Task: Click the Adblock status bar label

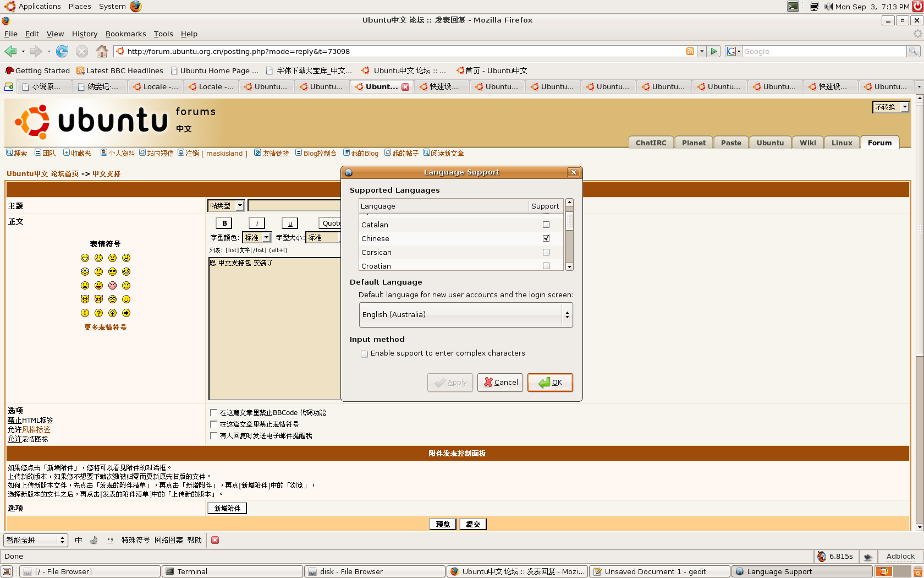Action: coord(900,557)
